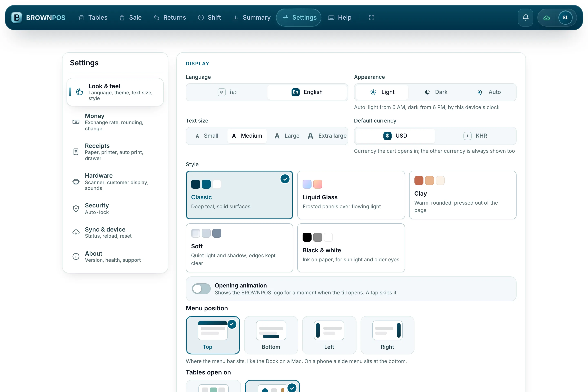Screen dimensions: 588x392
Task: Click the Look & feel palette icon
Action: tap(79, 92)
